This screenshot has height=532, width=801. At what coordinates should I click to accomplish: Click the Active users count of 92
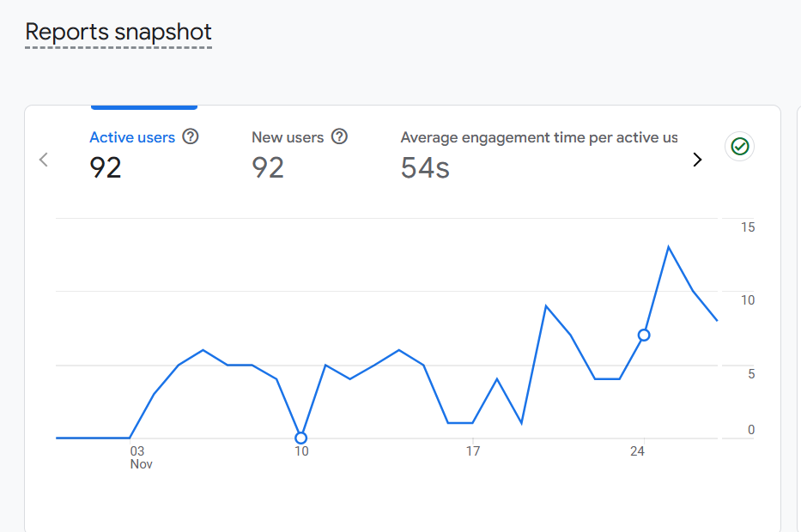coord(106,167)
